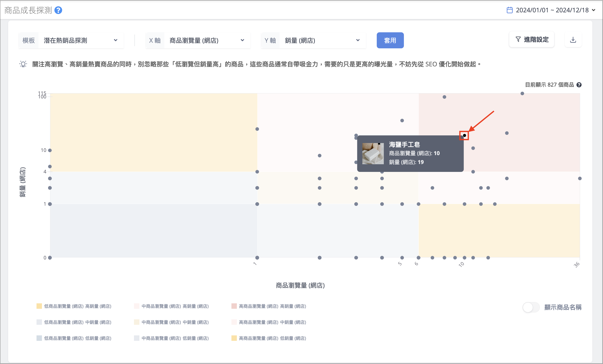Click the text 目前顯示 827 個商品
Viewport: 603px width, 364px height.
(x=549, y=85)
